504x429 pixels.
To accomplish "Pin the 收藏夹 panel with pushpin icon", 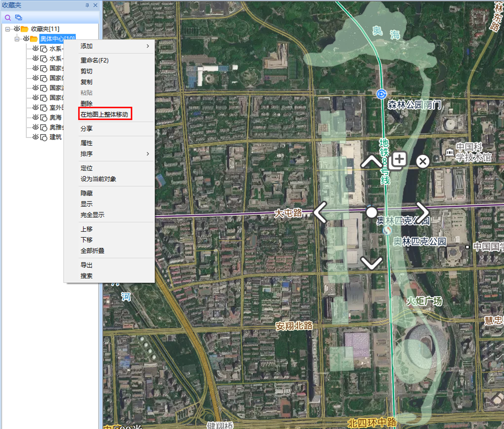I will click(x=87, y=5).
